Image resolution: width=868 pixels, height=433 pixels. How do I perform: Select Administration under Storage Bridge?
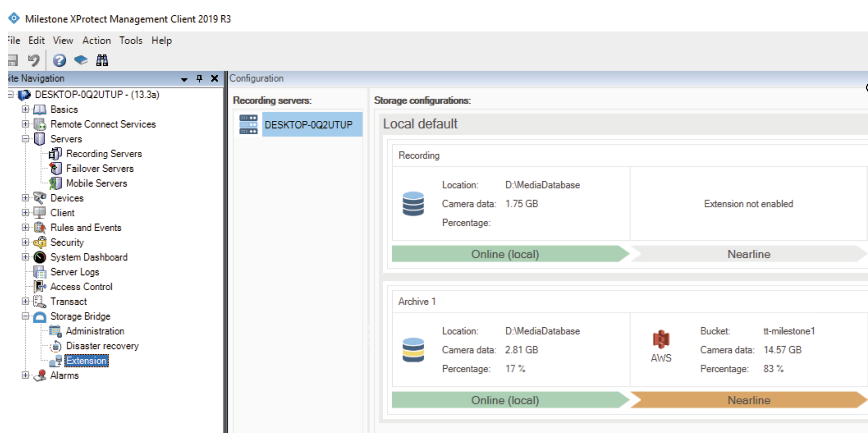(95, 331)
